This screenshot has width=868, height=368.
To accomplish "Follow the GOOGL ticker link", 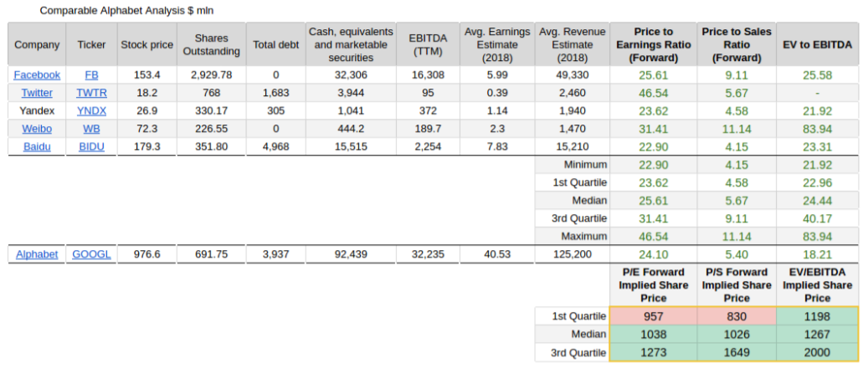I will click(91, 254).
